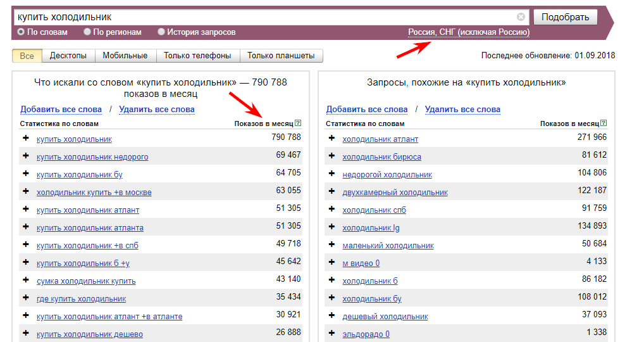Viewport: 644px width, 342px height.
Task: Open 'купить холодильник бу' query link
Action: [80, 174]
